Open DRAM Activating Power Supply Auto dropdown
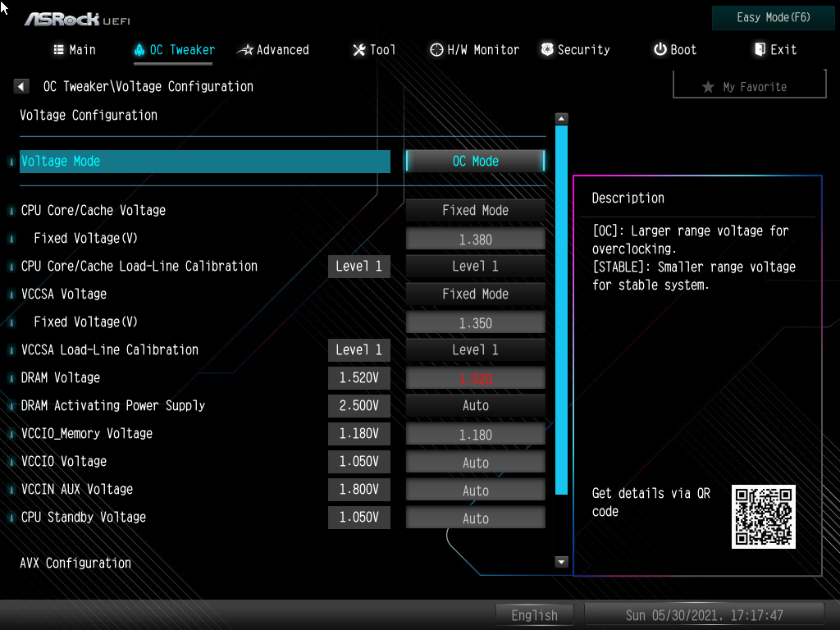Image resolution: width=840 pixels, height=630 pixels. coord(475,405)
